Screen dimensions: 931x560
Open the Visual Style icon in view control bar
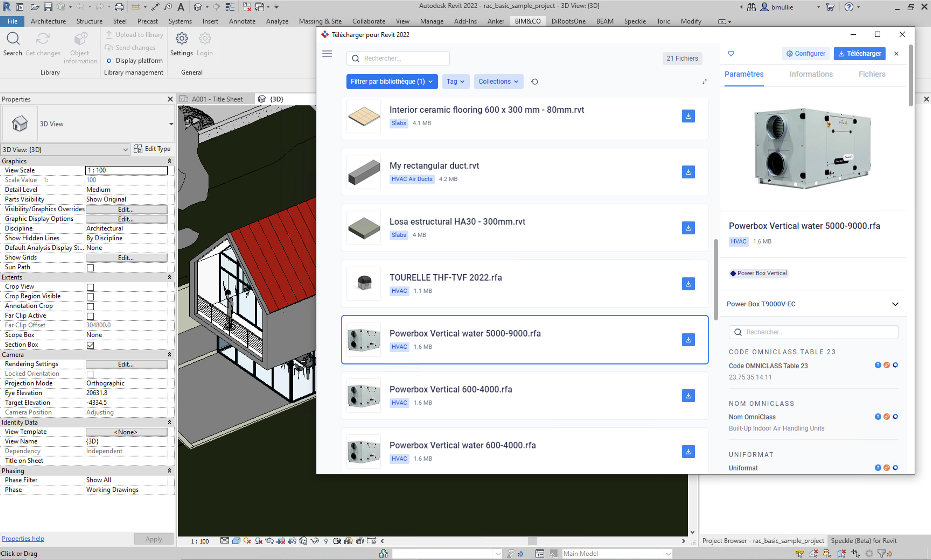pyautogui.click(x=236, y=541)
